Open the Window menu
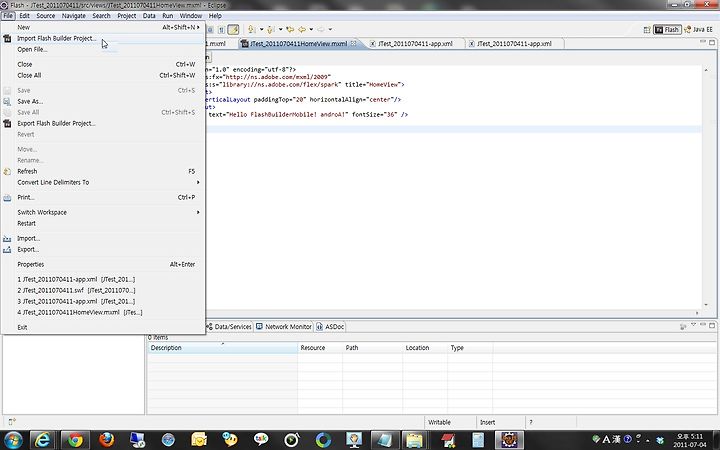Viewport: 720px width, 450px height. click(191, 16)
